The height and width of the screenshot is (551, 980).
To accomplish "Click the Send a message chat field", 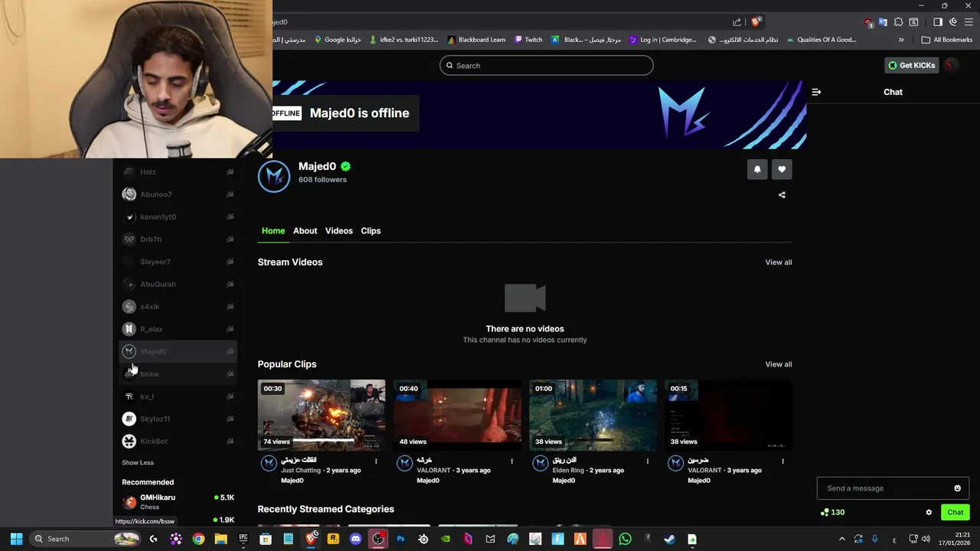I will coord(893,488).
